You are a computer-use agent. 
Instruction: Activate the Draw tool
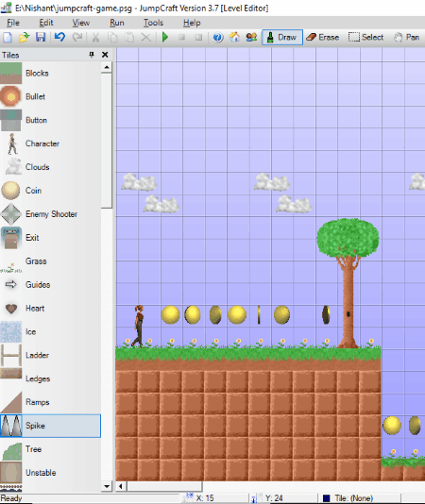(x=282, y=38)
